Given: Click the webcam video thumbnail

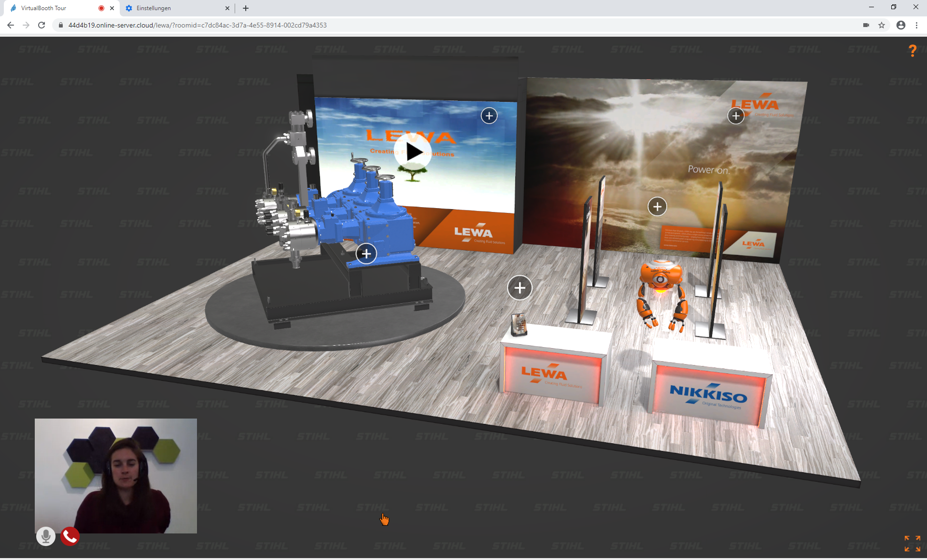Looking at the screenshot, I should (116, 476).
